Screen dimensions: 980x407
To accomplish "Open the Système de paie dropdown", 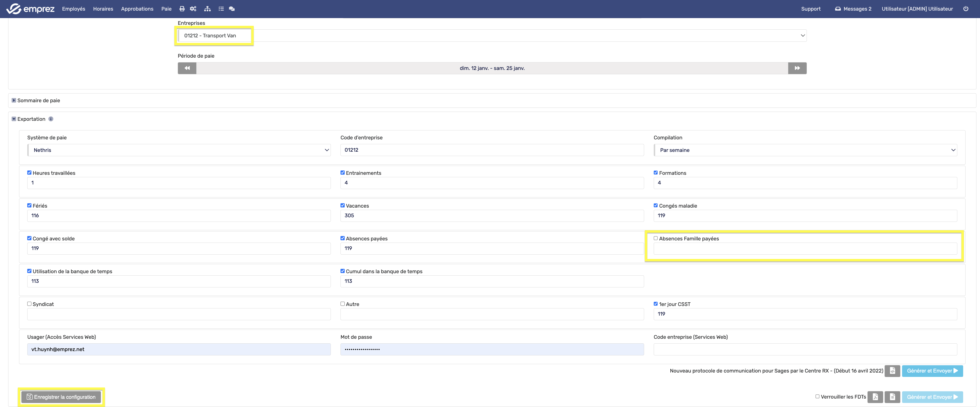I will (x=179, y=150).
